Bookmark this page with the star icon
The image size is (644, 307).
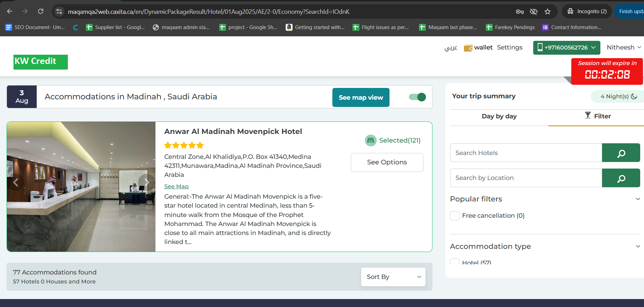coord(547,11)
